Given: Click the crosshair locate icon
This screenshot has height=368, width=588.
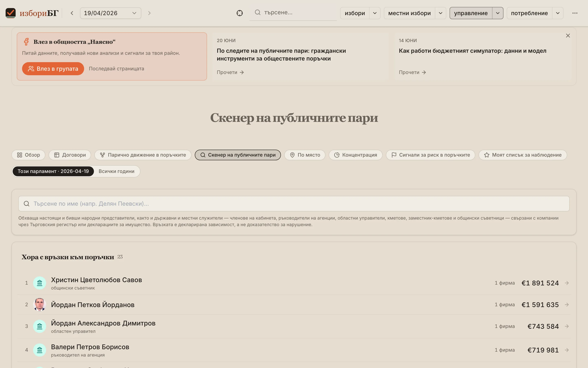Looking at the screenshot, I should (x=239, y=13).
